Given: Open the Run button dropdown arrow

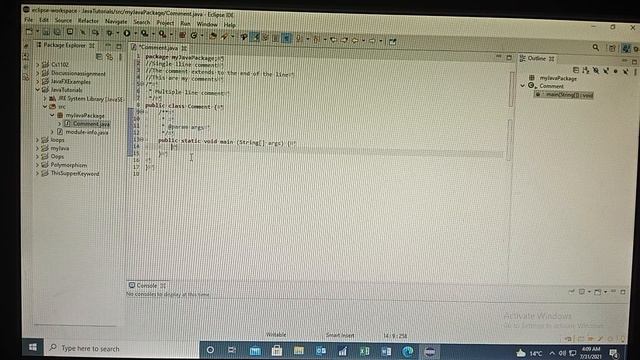Looking at the screenshot, I should [135, 33].
